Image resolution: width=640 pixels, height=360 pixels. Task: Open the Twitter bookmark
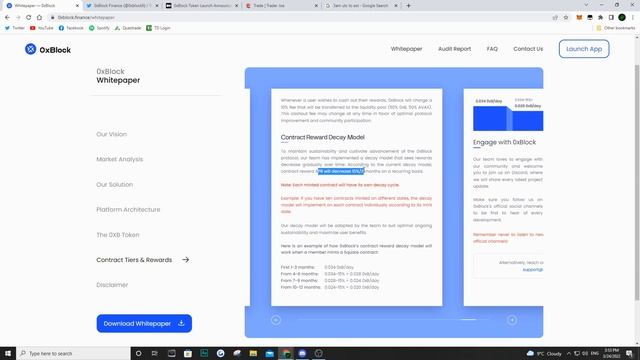pos(15,28)
